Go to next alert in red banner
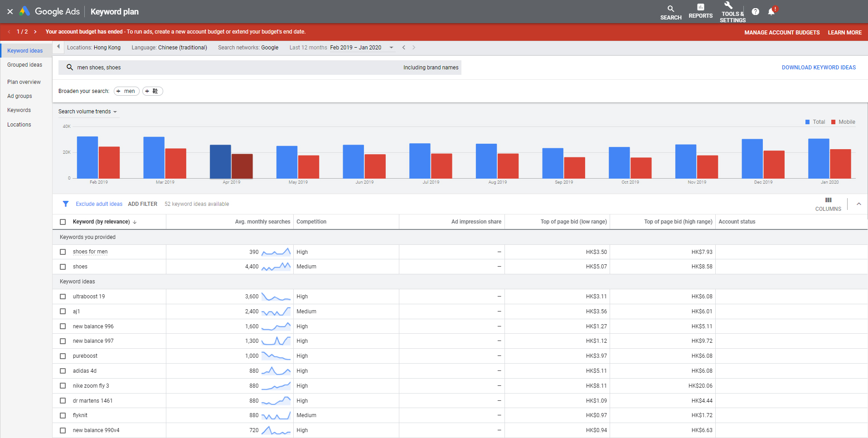This screenshot has height=438, width=868. coord(35,32)
